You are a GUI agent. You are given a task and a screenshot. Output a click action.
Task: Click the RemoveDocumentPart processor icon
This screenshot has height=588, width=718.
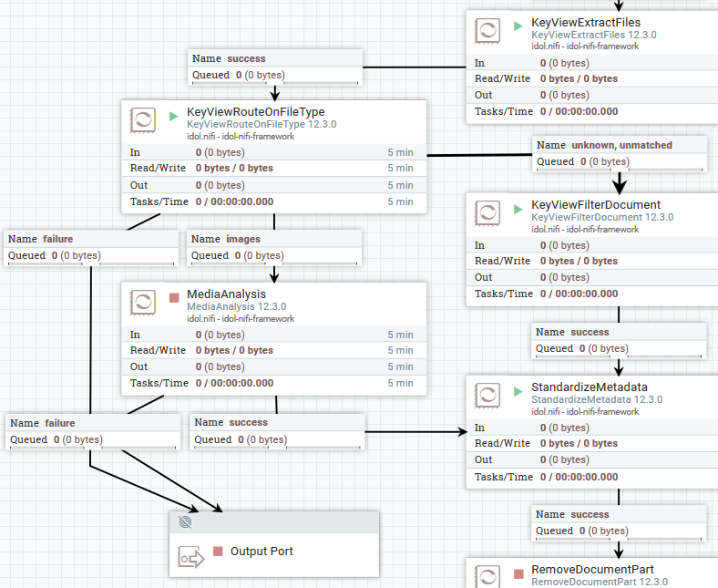click(487, 577)
